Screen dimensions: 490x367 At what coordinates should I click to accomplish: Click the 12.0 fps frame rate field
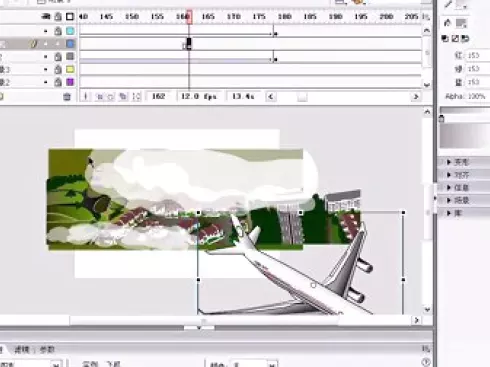pos(199,97)
